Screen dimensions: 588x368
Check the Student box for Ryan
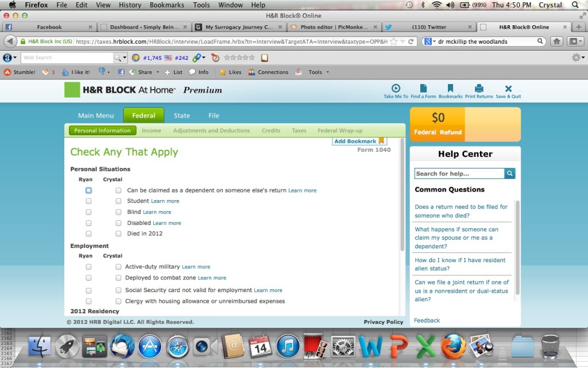pyautogui.click(x=88, y=201)
